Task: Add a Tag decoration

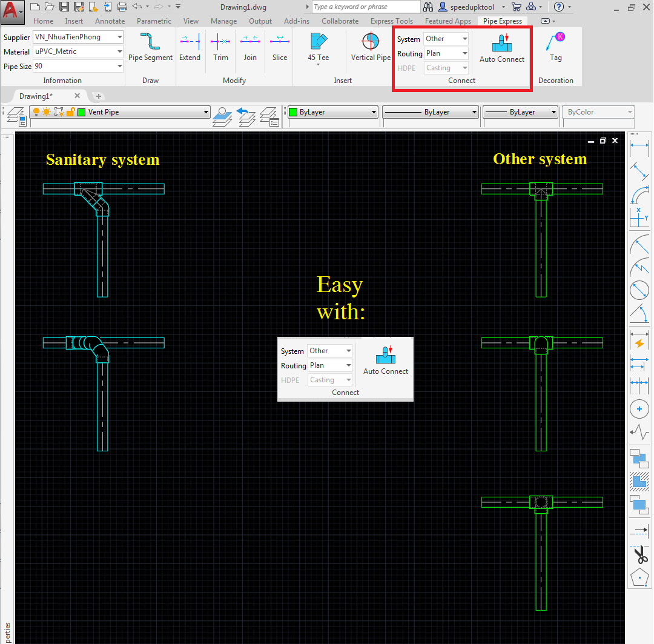Action: click(555, 47)
